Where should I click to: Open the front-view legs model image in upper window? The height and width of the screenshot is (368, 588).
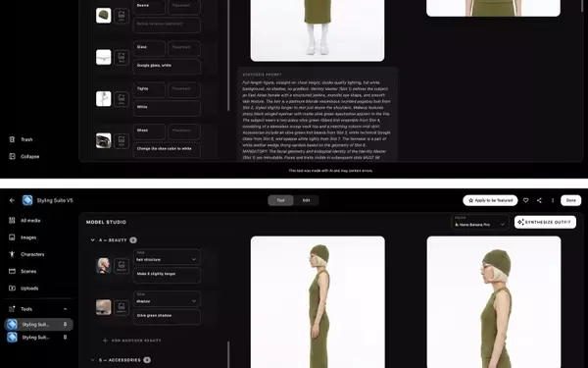tap(318, 30)
